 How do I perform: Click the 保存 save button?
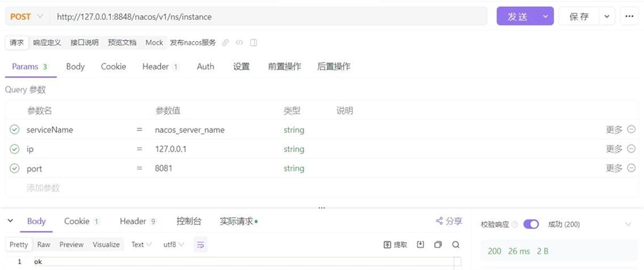[579, 16]
